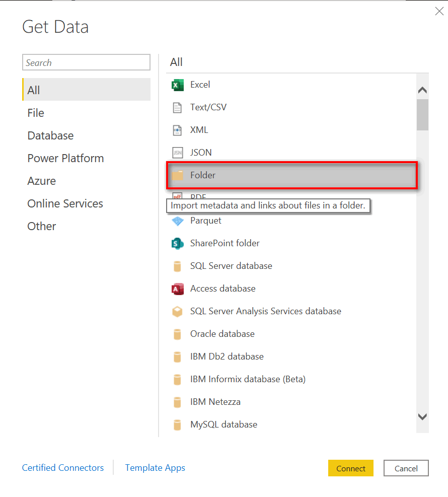Choose SQL Server database source
The width and height of the screenshot is (448, 497).
[x=291, y=266]
